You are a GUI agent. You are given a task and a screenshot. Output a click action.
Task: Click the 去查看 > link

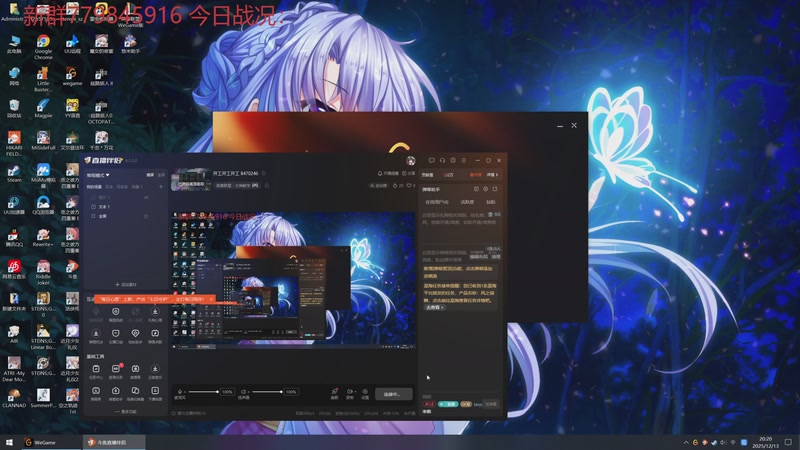coord(435,308)
